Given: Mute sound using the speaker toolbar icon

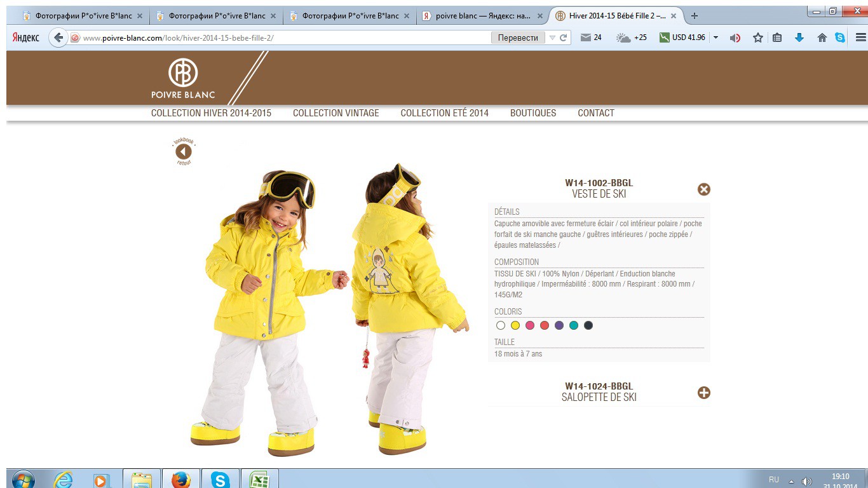Looking at the screenshot, I should pos(735,37).
